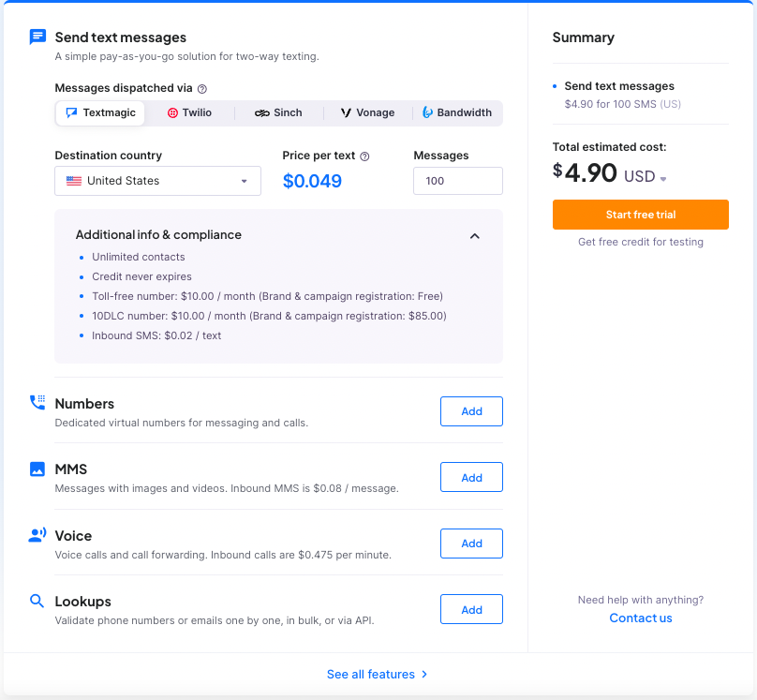Click the Messages quantity input field
Viewport: 757px width, 700px height.
pos(457,181)
